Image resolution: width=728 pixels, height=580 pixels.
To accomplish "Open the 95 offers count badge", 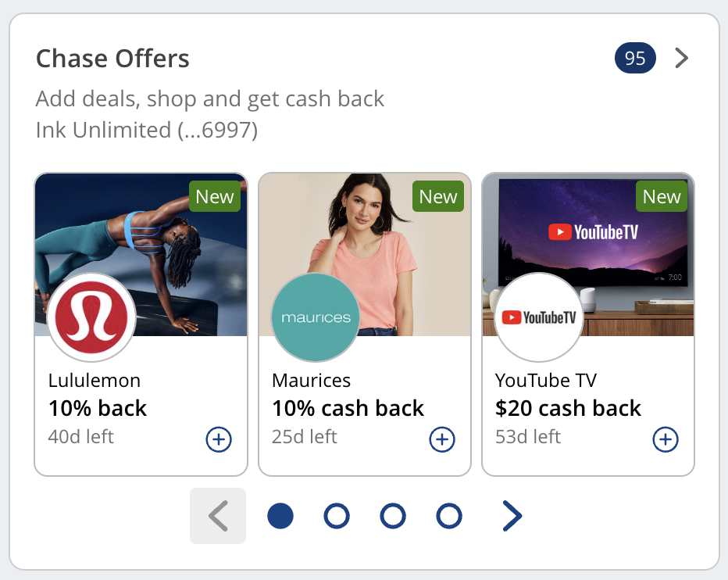I will tap(635, 58).
